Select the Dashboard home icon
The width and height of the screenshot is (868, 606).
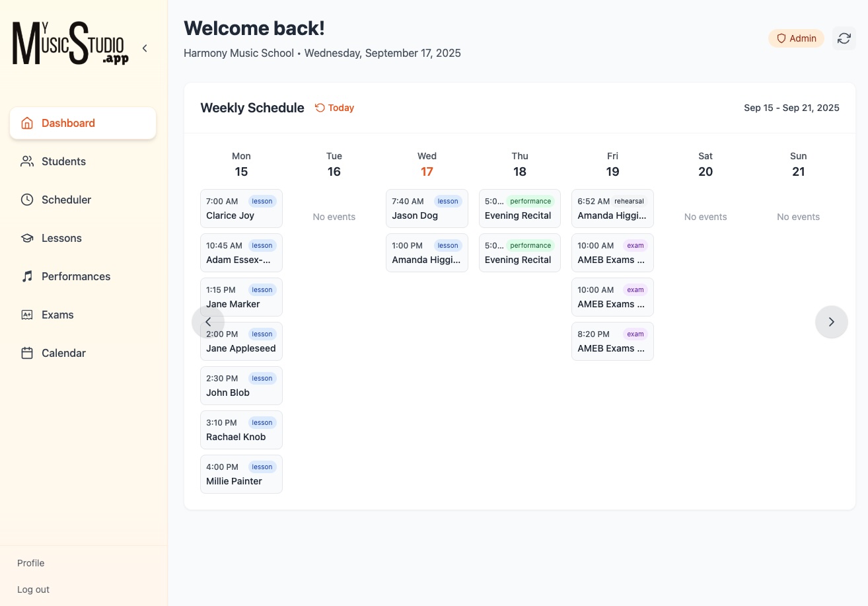(27, 123)
